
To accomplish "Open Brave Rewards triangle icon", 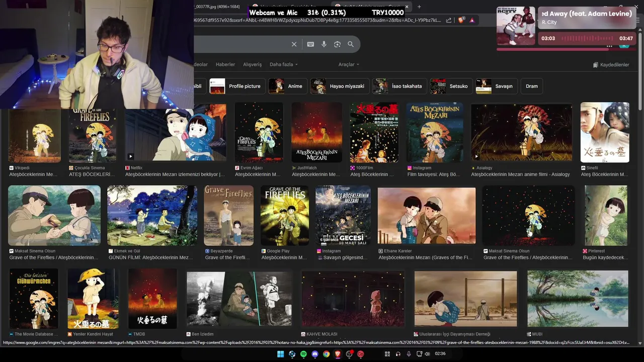I will tap(472, 20).
